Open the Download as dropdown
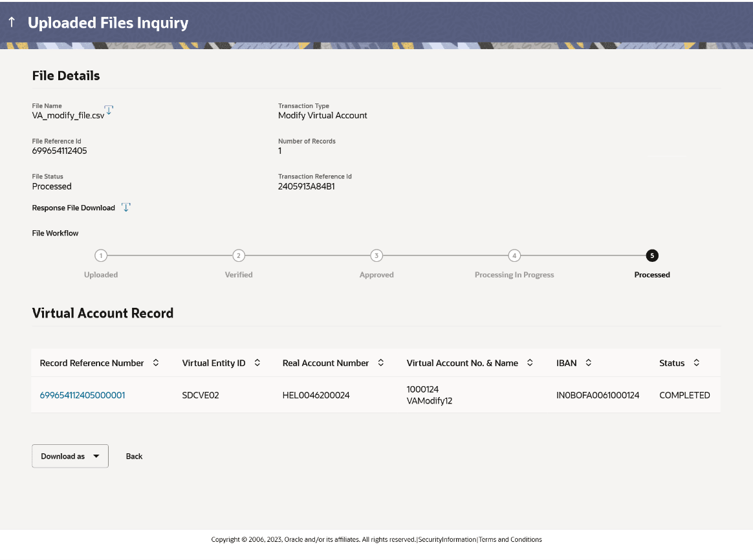Image resolution: width=753 pixels, height=560 pixels. coord(70,456)
